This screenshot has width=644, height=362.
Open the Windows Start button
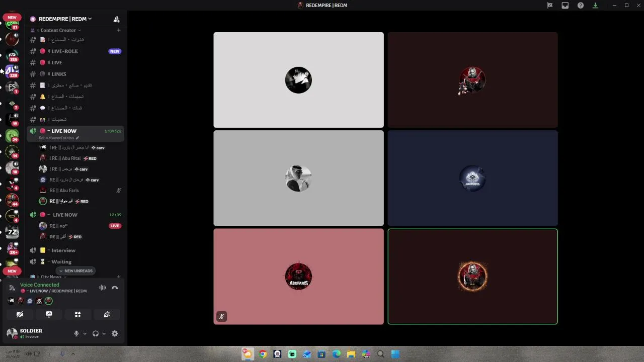click(x=395, y=354)
